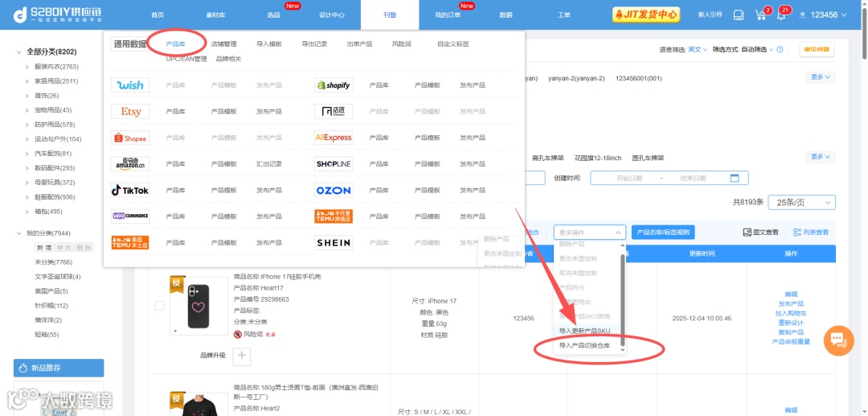Click the JIT发货中心 banner
Viewport: 868px width, 416px height.
pos(646,15)
